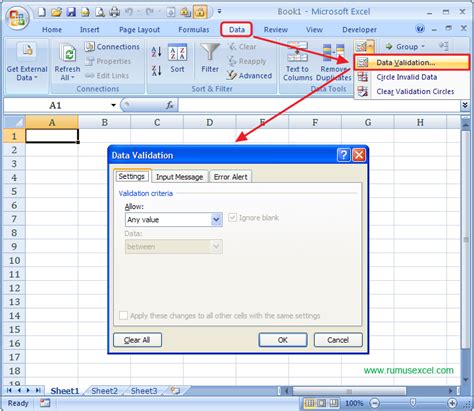
Task: Open the Formulas ribbon tab
Action: [194, 30]
